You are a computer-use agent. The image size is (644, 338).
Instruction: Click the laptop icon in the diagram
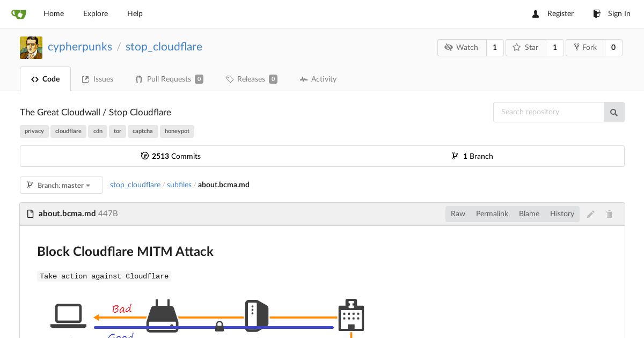[68, 316]
